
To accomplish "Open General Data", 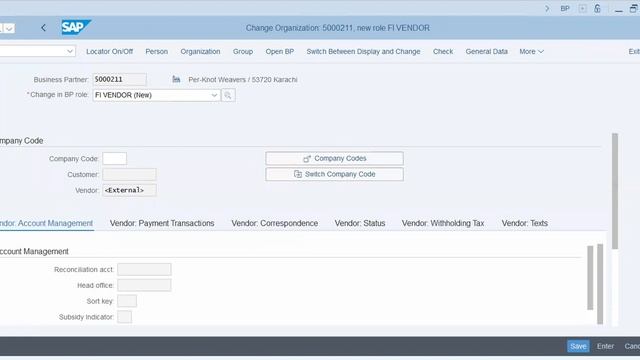I will pos(487,51).
